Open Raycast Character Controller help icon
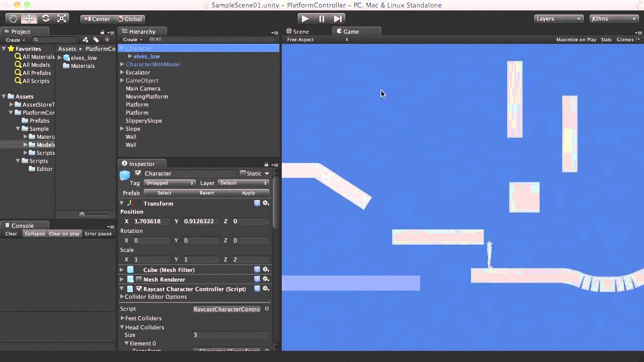The width and height of the screenshot is (644, 362). pos(257,289)
